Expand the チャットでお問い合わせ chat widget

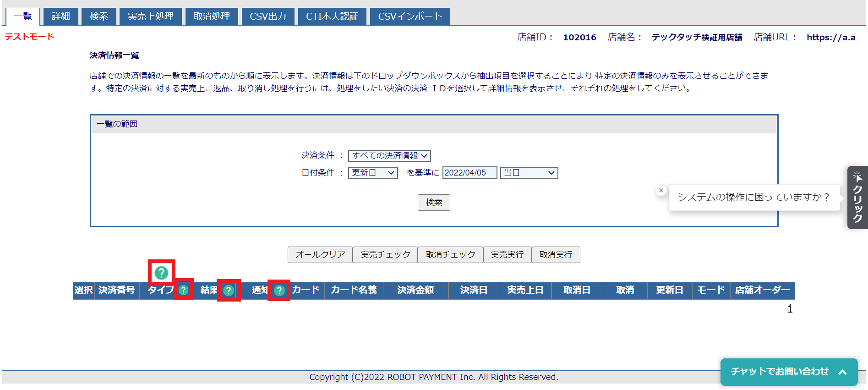[788, 372]
